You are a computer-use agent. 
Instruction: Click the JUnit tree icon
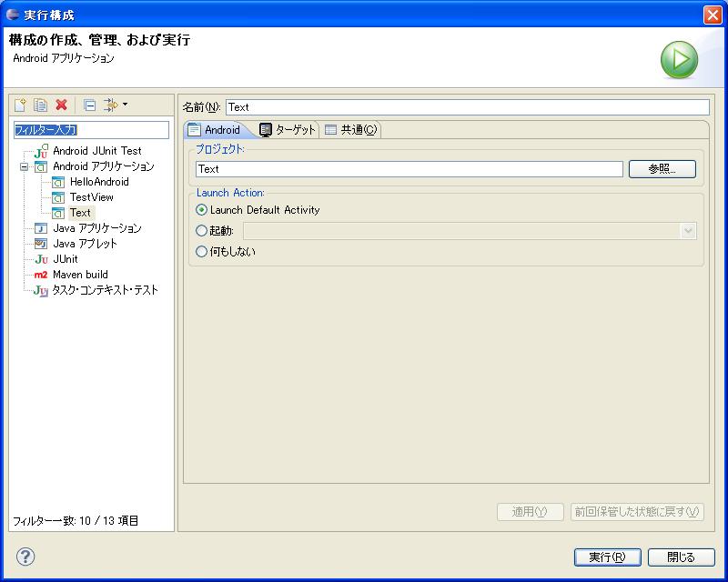[x=41, y=259]
